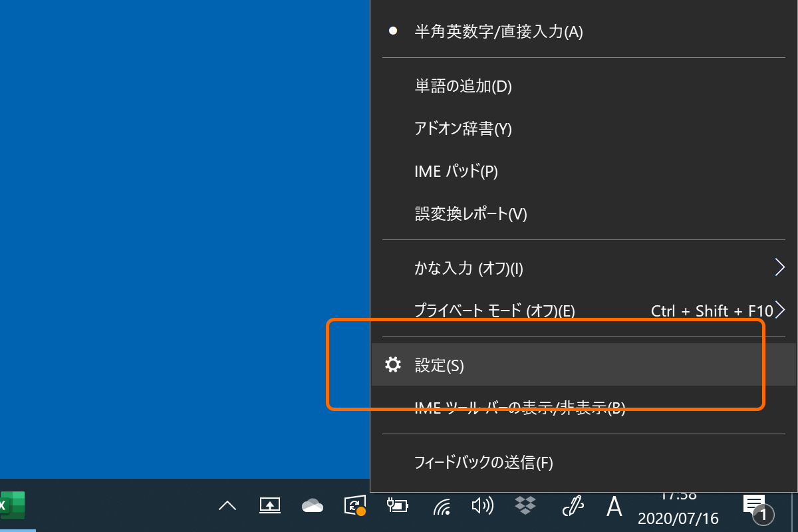Image resolution: width=798 pixels, height=532 pixels.
Task: Choose 単語の追加 from the menu
Action: 464,86
